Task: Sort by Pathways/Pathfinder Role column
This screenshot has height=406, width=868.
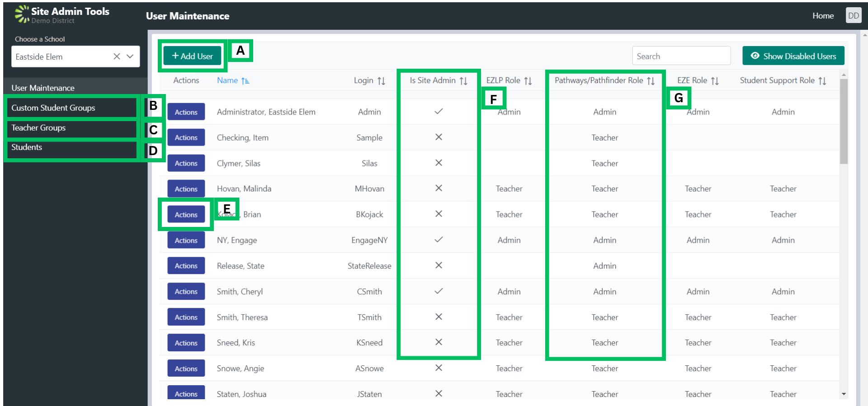Action: pyautogui.click(x=605, y=80)
